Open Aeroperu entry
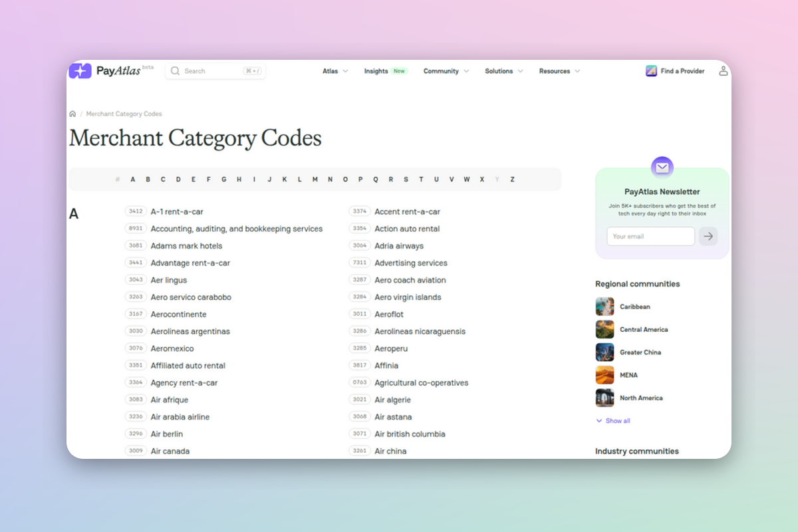Viewport: 798px width, 532px height. pyautogui.click(x=391, y=348)
